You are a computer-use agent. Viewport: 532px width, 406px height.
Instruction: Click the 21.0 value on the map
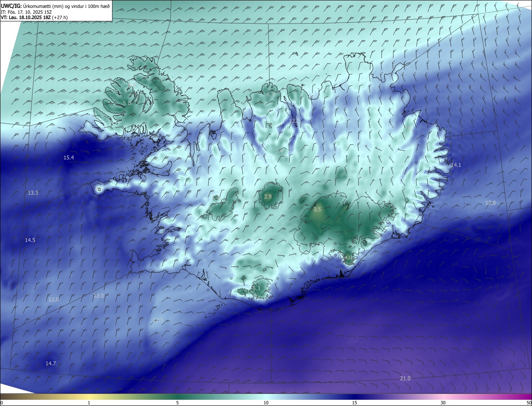[x=405, y=378]
